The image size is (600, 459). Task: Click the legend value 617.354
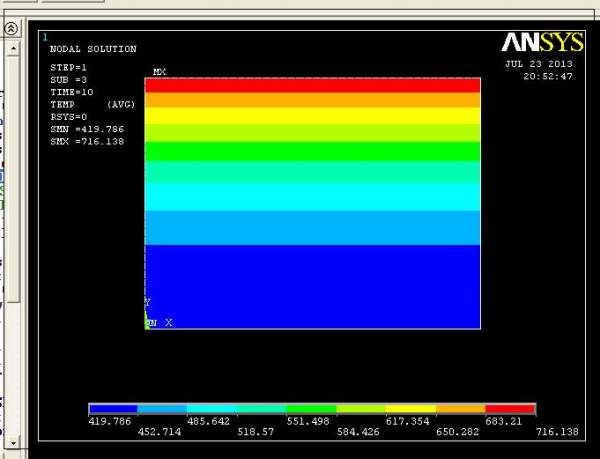tap(408, 421)
